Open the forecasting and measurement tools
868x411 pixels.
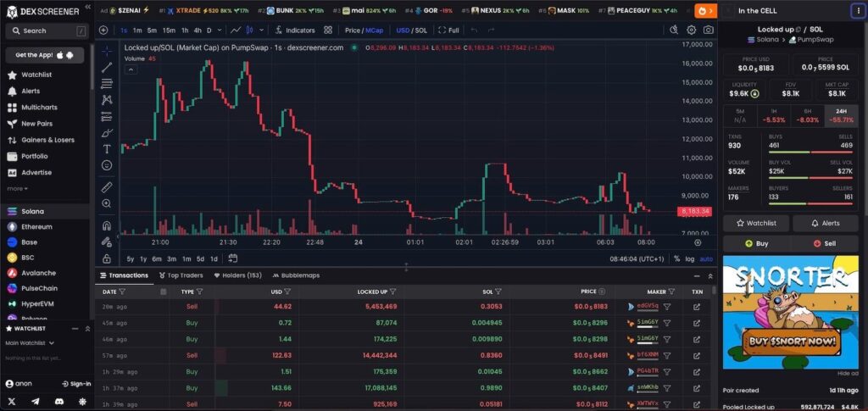(107, 117)
